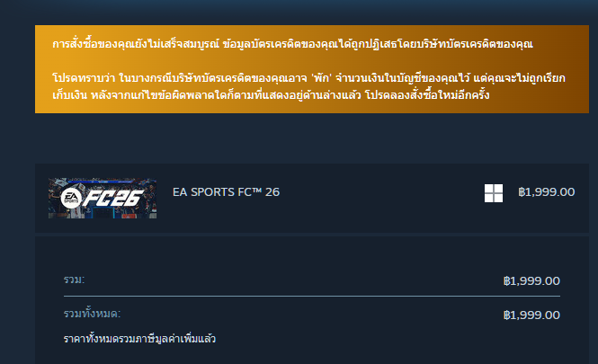The image size is (598, 364).
Task: Click the item price ฿1,999.00 beside Windows icon
Action: pyautogui.click(x=547, y=192)
